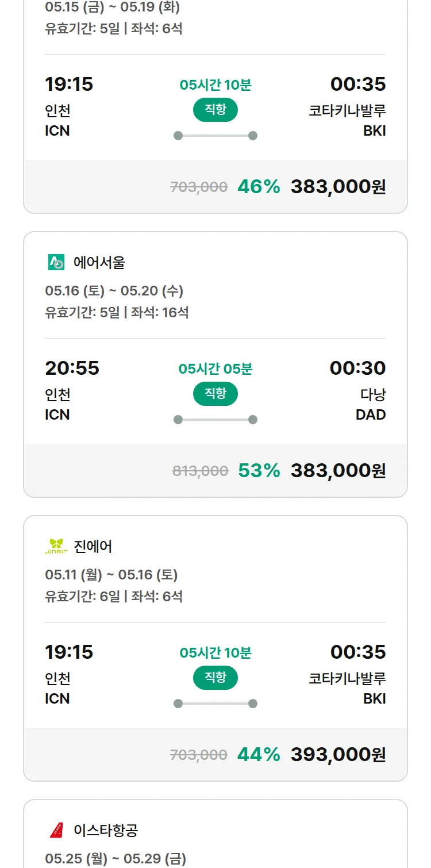Click the 383,000원 price with 53% discount

click(338, 471)
